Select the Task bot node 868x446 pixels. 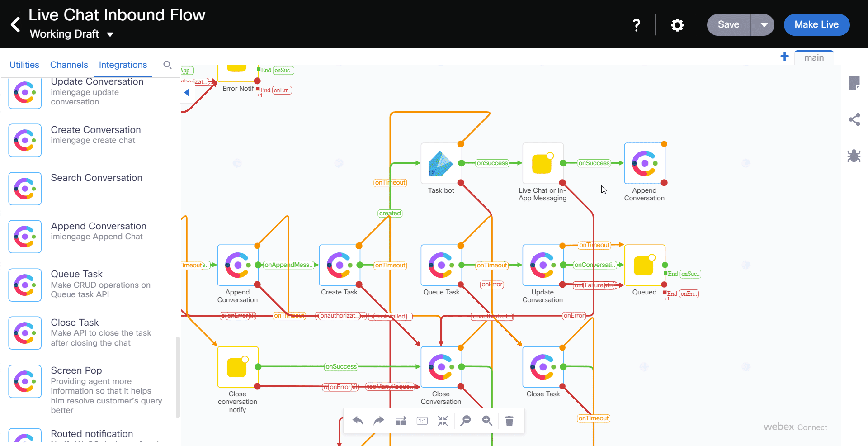(441, 163)
